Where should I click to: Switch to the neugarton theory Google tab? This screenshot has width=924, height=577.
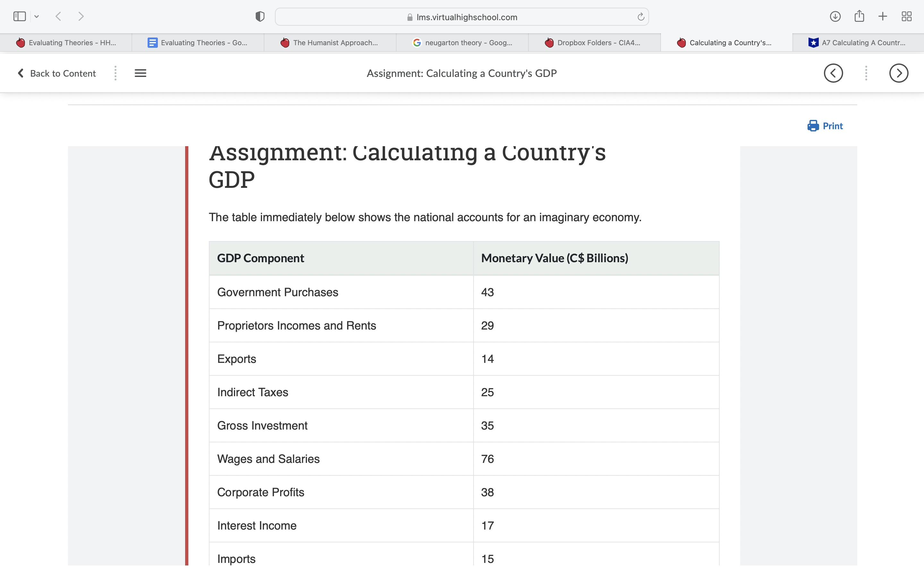click(462, 42)
